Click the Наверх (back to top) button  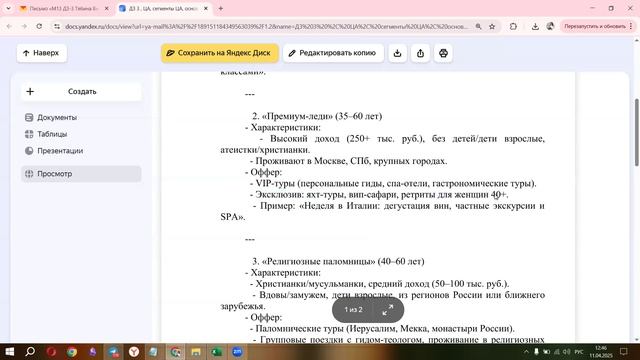point(42,53)
